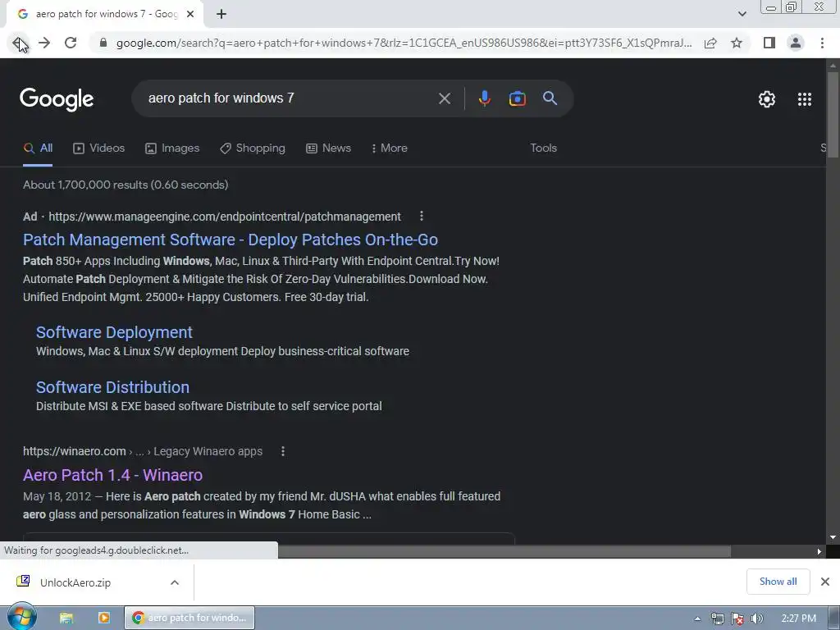Click the manageengine.com ad URL text
Image resolution: width=840 pixels, height=630 pixels.
coord(225,217)
